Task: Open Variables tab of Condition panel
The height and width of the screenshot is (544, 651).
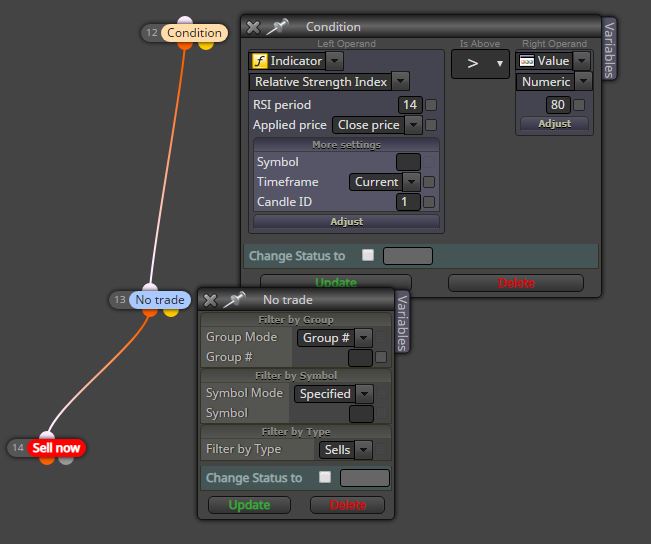Action: pyautogui.click(x=609, y=50)
